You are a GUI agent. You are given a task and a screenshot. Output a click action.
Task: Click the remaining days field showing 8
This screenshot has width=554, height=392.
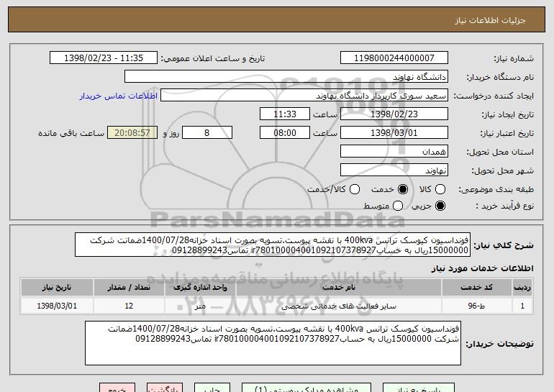tap(207, 133)
